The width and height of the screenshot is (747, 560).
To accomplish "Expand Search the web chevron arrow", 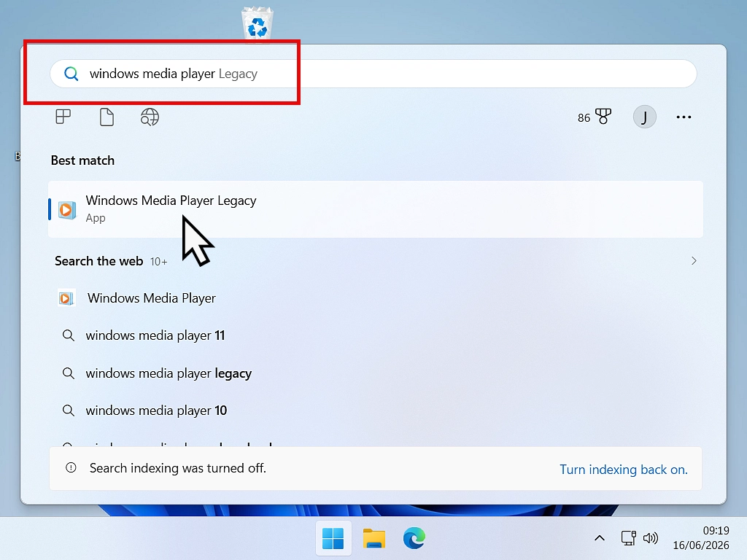I will (x=694, y=261).
